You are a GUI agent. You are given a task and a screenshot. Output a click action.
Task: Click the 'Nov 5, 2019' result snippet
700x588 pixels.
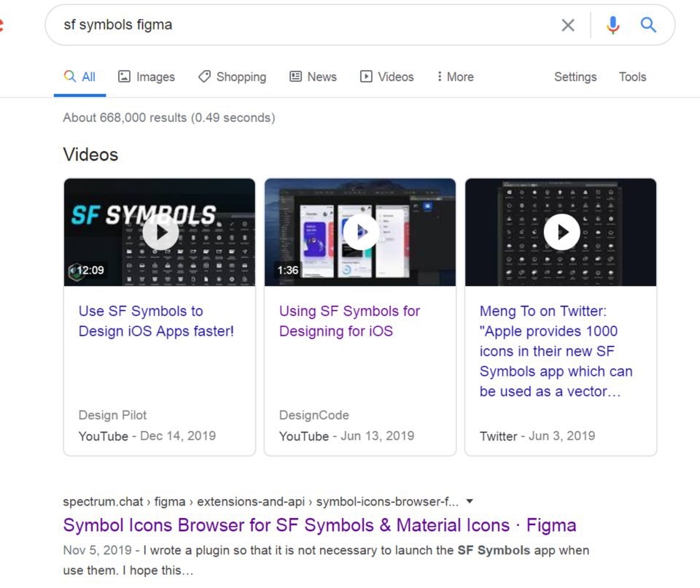(x=326, y=560)
